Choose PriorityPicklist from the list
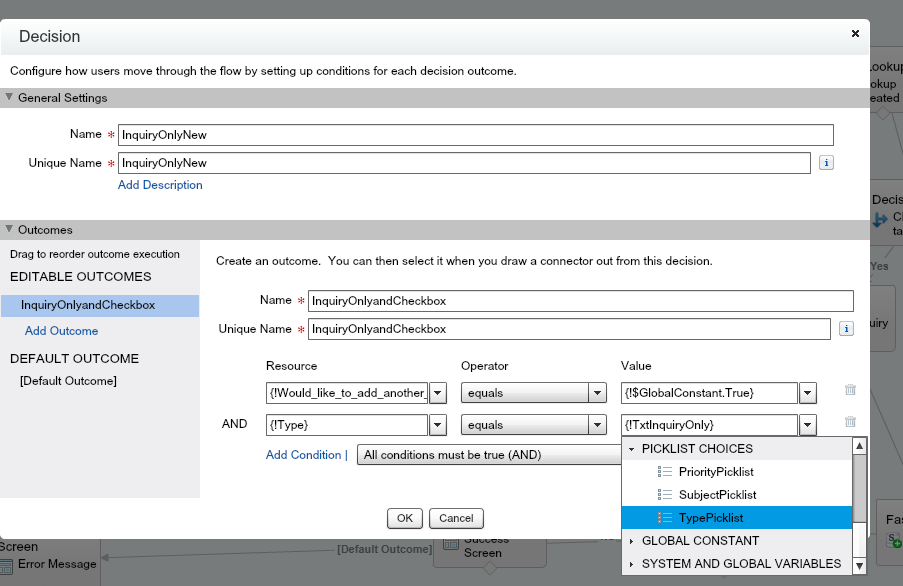 coord(716,472)
